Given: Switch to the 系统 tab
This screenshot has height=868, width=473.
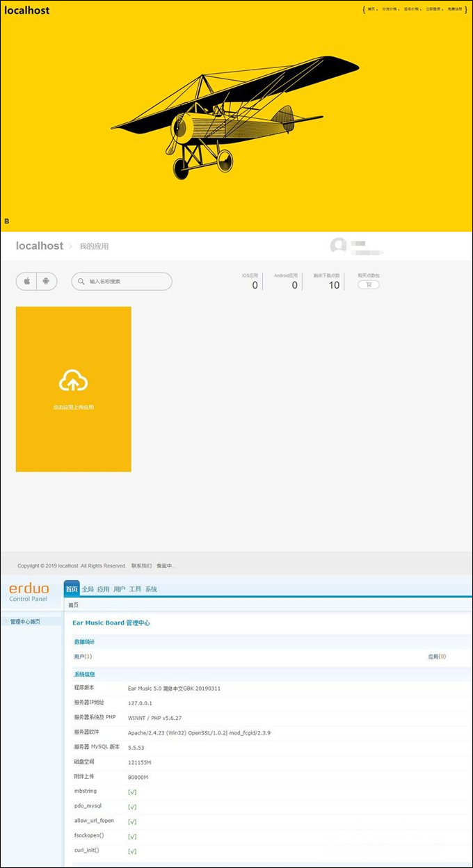Looking at the screenshot, I should pyautogui.click(x=151, y=589).
